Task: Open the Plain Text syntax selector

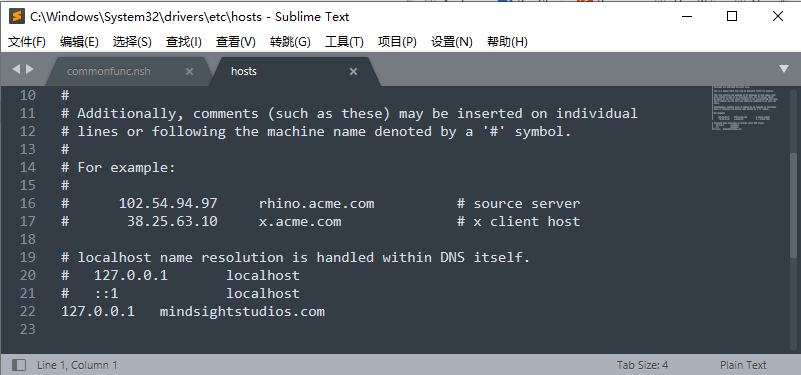Action: point(743,365)
